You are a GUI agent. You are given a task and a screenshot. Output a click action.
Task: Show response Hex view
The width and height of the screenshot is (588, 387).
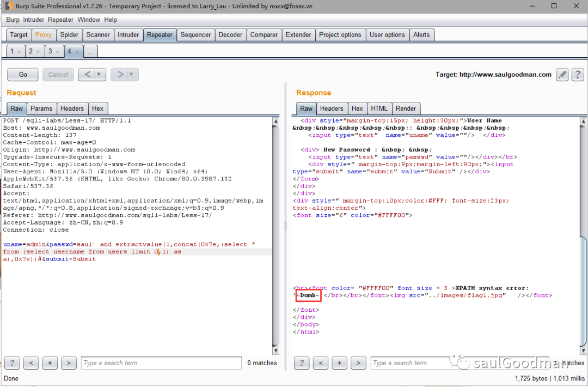click(x=357, y=108)
